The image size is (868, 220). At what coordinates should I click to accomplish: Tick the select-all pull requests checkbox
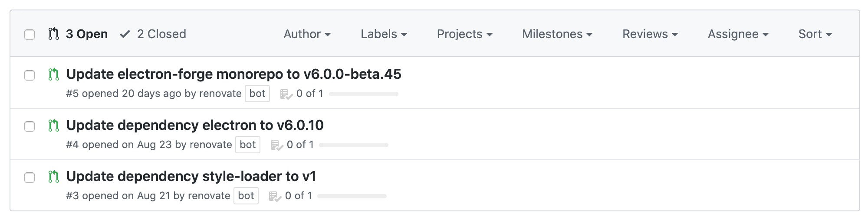tap(30, 34)
